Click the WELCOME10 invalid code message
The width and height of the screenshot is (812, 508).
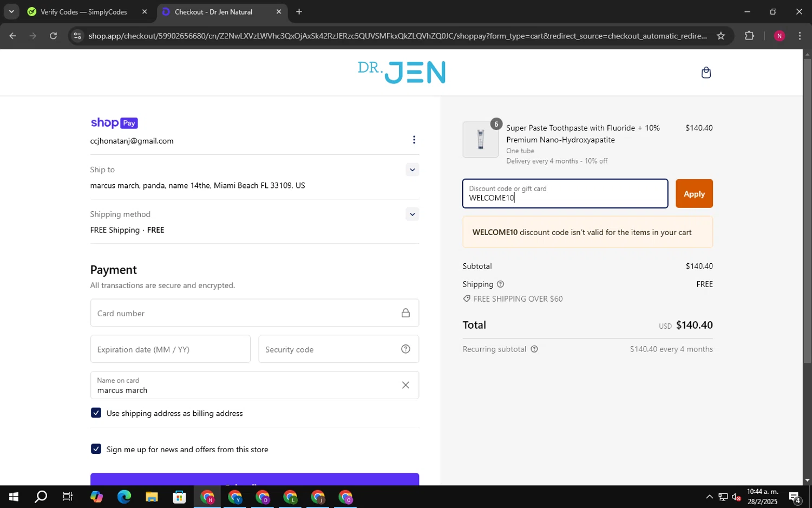(588, 232)
